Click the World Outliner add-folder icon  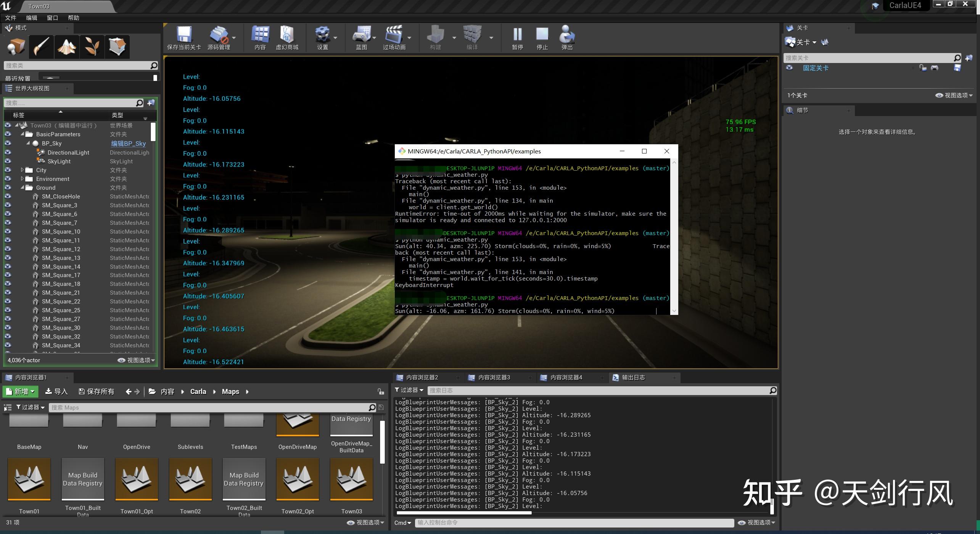(x=151, y=103)
